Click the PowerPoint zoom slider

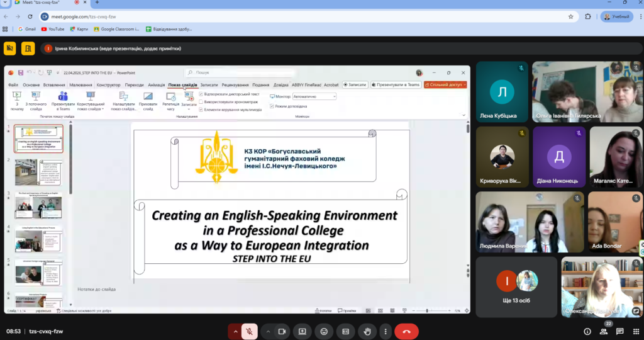pyautogui.click(x=428, y=310)
